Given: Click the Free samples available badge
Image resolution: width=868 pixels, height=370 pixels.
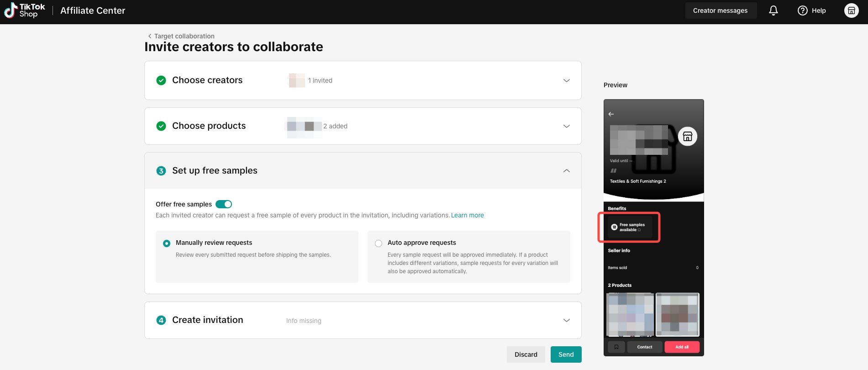Looking at the screenshot, I should pos(629,227).
